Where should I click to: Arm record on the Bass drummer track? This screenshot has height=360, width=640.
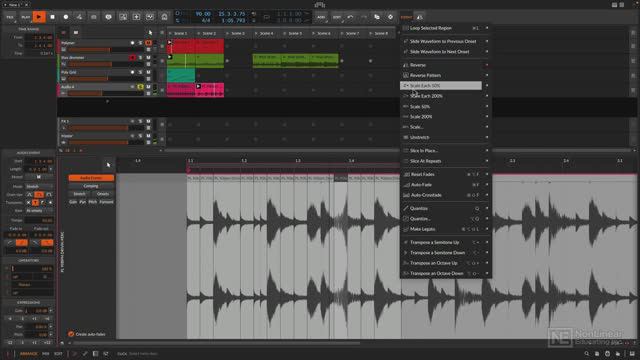pos(132,58)
